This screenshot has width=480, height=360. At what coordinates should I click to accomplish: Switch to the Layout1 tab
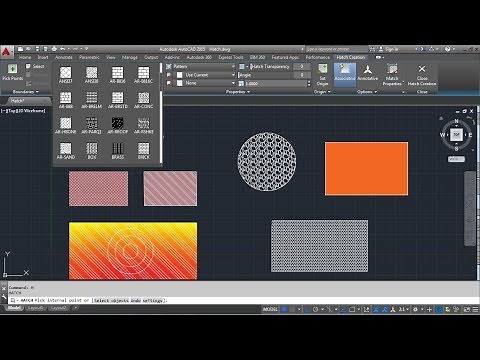35,308
